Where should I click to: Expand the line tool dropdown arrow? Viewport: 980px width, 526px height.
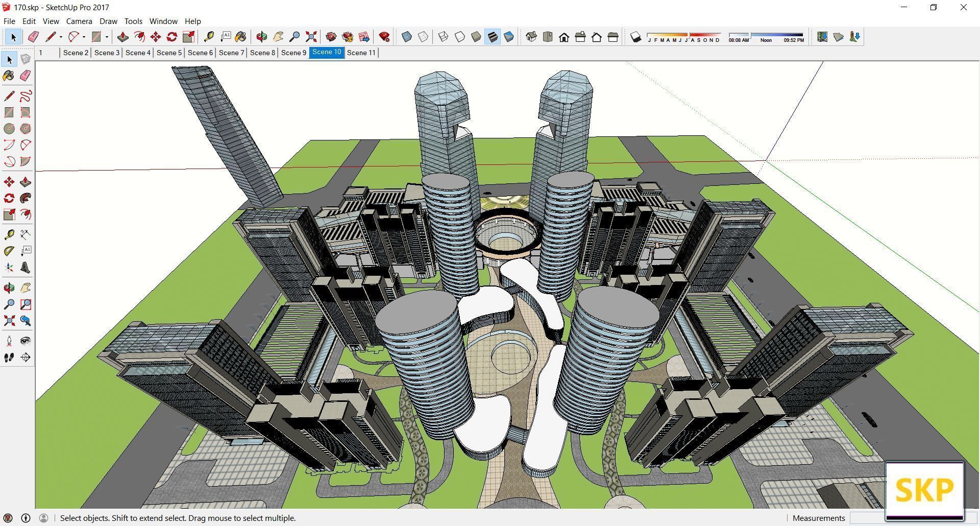pyautogui.click(x=61, y=37)
